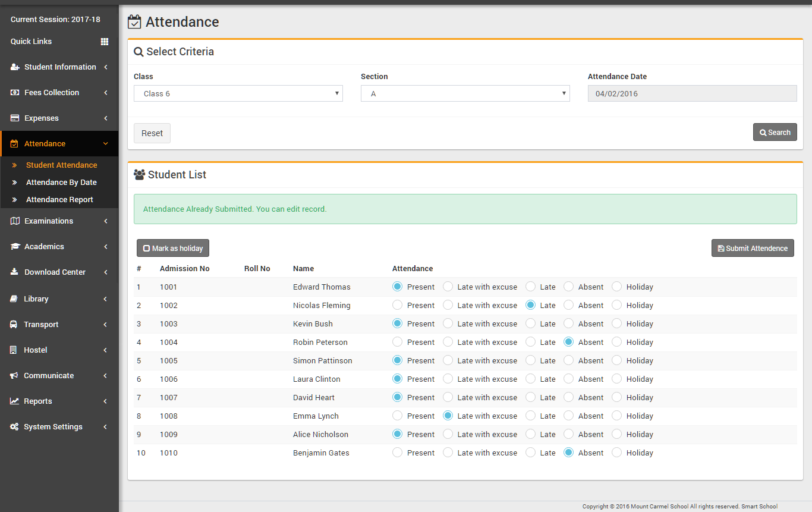Click the Transport bus icon
Image resolution: width=812 pixels, height=512 pixels.
click(x=14, y=325)
